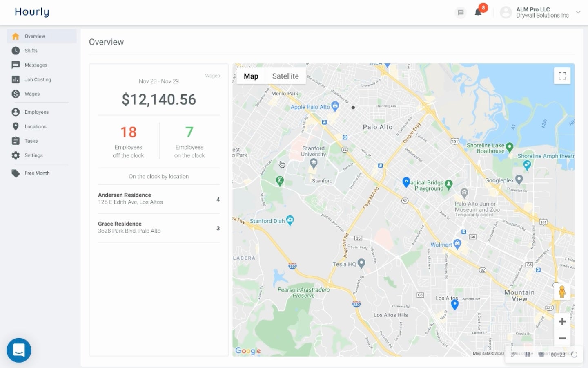
Task: Click the Magical Bridge Playground marker
Action: [x=449, y=184]
